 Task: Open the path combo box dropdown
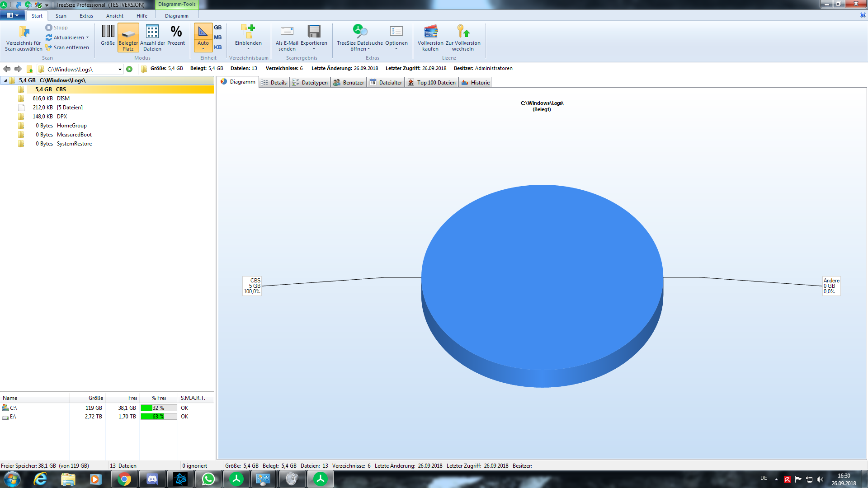pyautogui.click(x=120, y=70)
